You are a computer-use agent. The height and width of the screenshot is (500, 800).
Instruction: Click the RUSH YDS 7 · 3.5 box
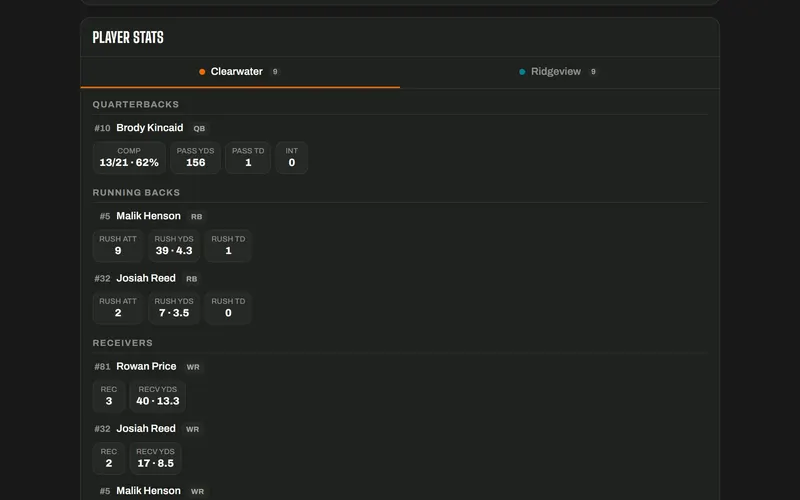(x=174, y=308)
